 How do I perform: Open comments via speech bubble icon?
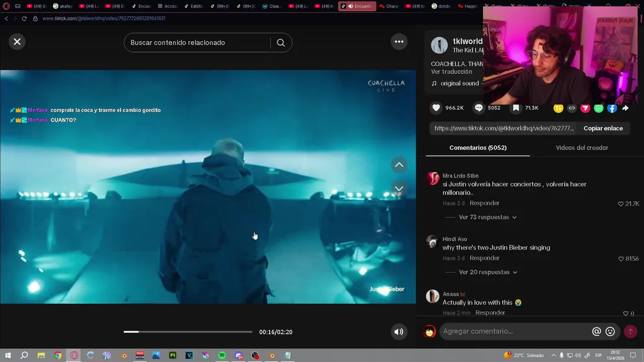479,108
